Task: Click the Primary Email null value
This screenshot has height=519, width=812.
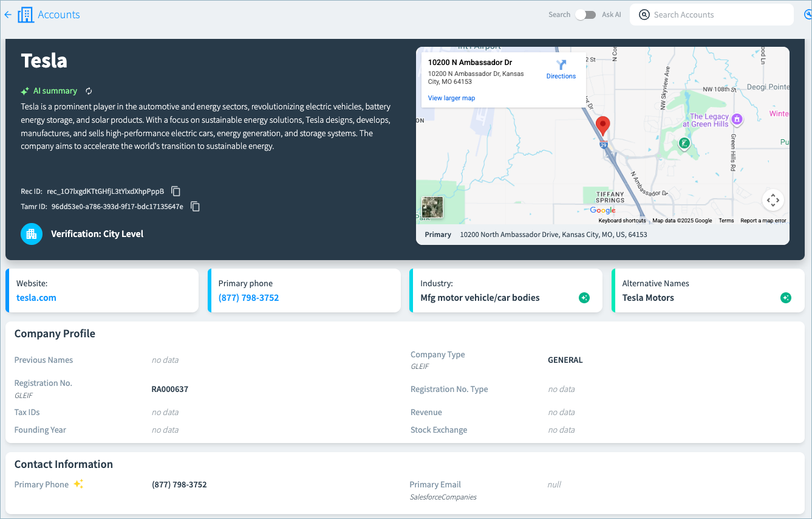Action: coord(554,484)
